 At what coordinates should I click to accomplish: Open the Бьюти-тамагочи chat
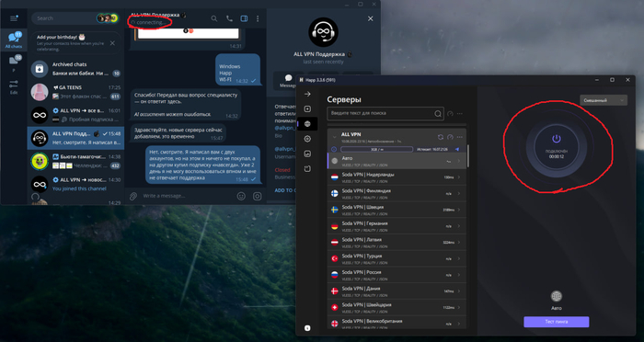tap(75, 161)
